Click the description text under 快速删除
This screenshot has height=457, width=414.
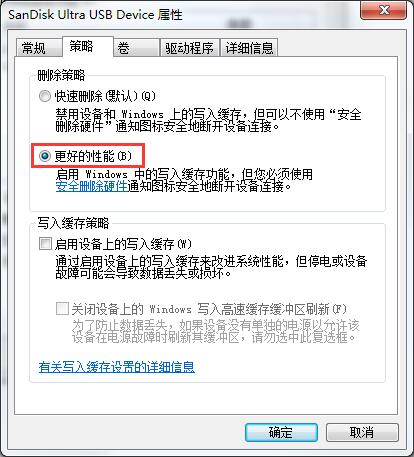pyautogui.click(x=208, y=120)
